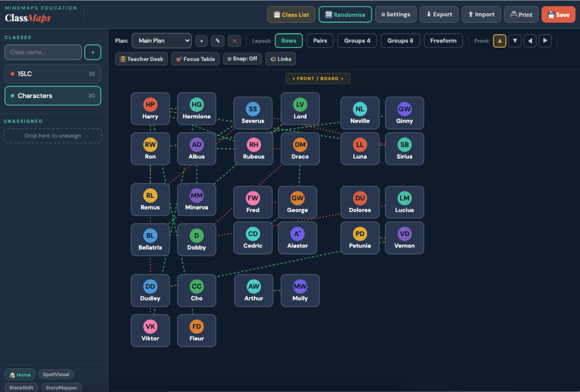Screen dimensions: 580x392
Task: Add class with plus button
Action: (x=93, y=52)
